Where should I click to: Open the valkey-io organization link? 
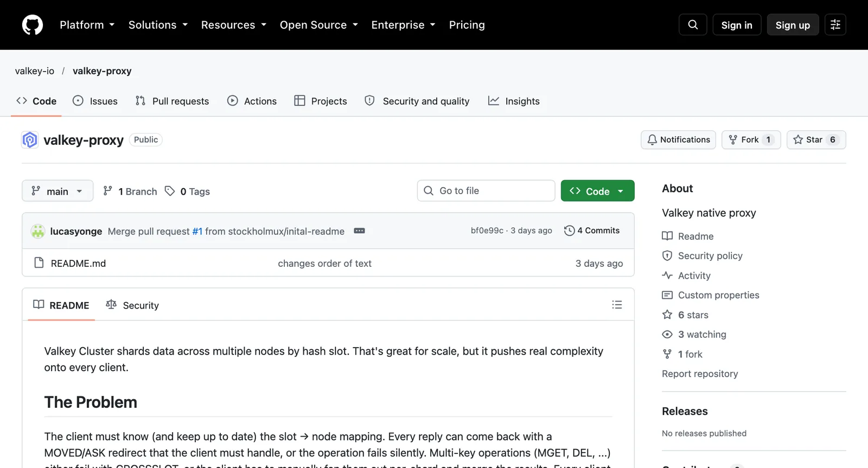click(35, 71)
